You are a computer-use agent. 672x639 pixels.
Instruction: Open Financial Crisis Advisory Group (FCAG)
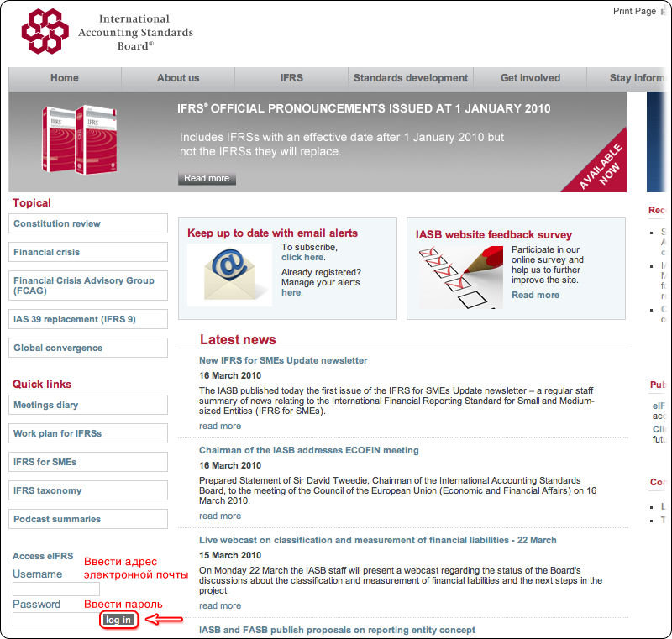coord(88,285)
